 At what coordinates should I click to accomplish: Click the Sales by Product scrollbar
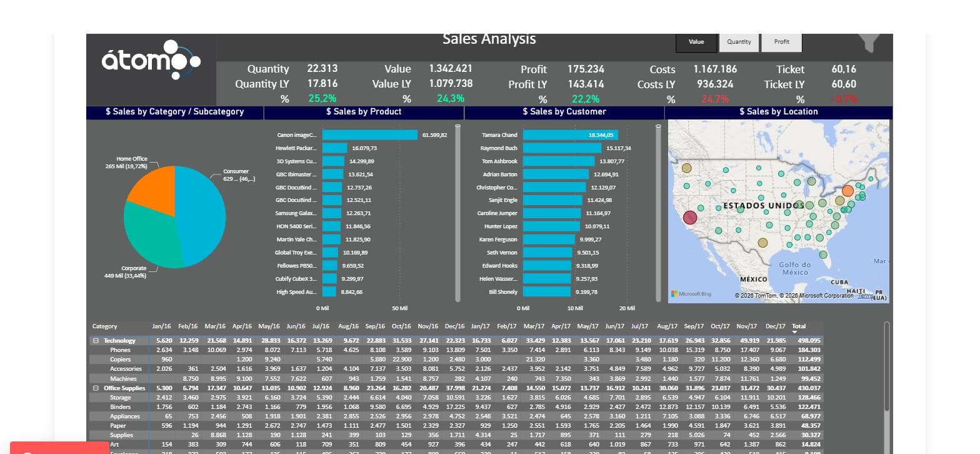tap(457, 213)
